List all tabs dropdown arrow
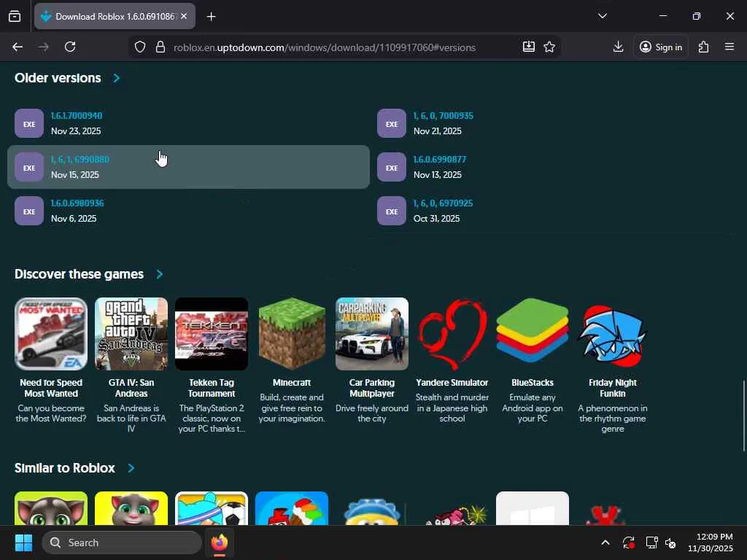Screen dimensions: 747x560 click(x=602, y=16)
